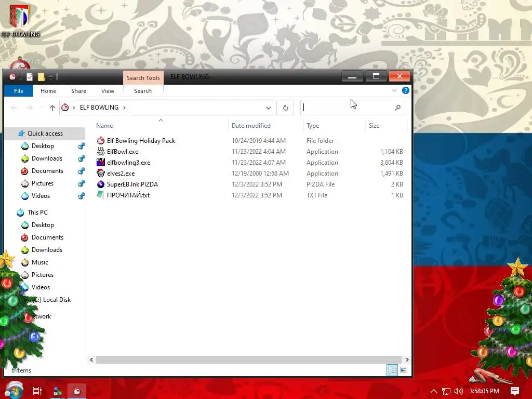
Task: Open the network tray icon
Action: [x=446, y=391]
